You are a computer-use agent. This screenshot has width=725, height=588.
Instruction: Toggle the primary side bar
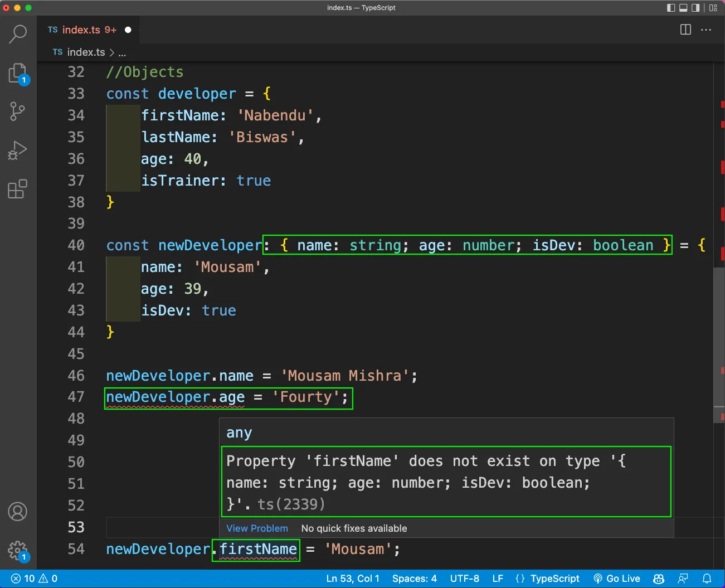point(671,8)
